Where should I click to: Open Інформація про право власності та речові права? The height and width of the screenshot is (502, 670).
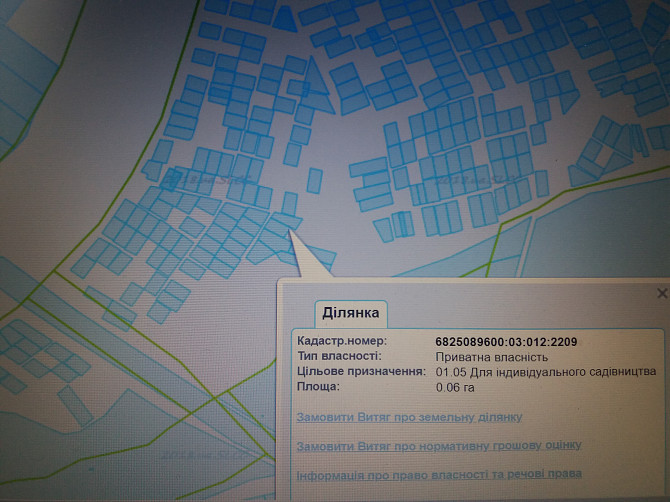coord(439,475)
